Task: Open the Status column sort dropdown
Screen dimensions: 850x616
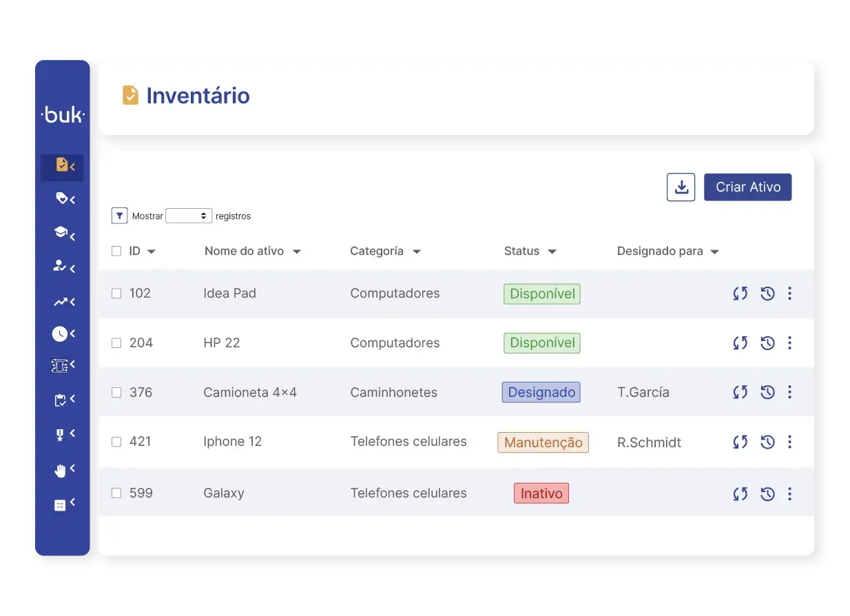Action: pyautogui.click(x=552, y=251)
